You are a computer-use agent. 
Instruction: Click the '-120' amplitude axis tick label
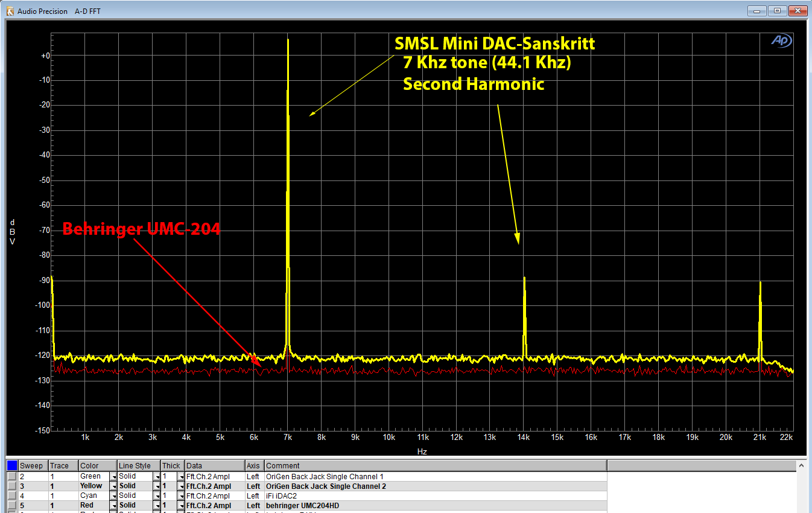(x=42, y=355)
